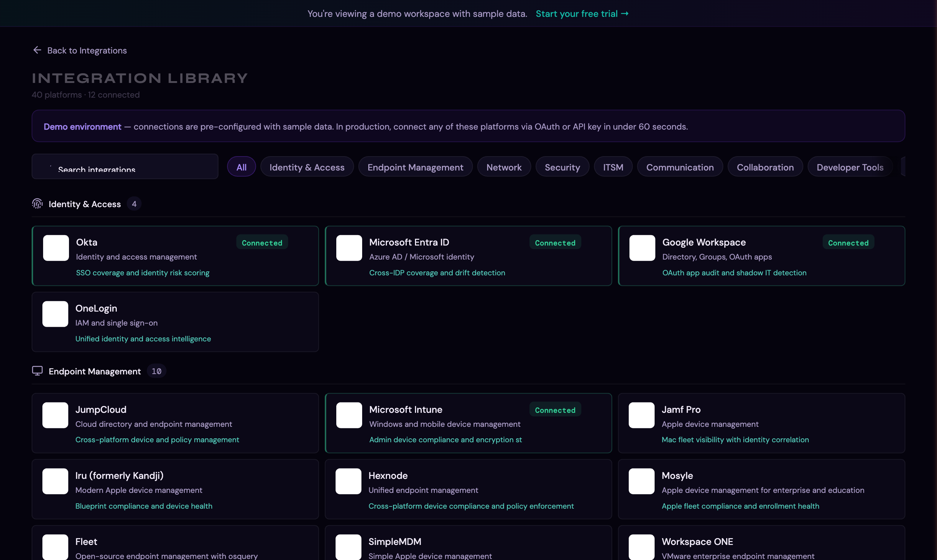Viewport: 937px width, 560px height.
Task: Filter by ITSM category
Action: pos(613,167)
